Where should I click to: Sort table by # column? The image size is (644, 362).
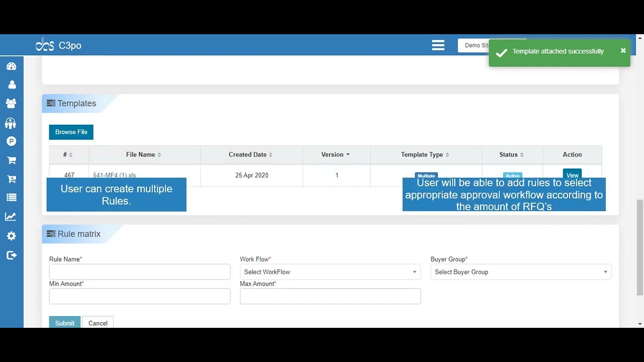click(69, 155)
